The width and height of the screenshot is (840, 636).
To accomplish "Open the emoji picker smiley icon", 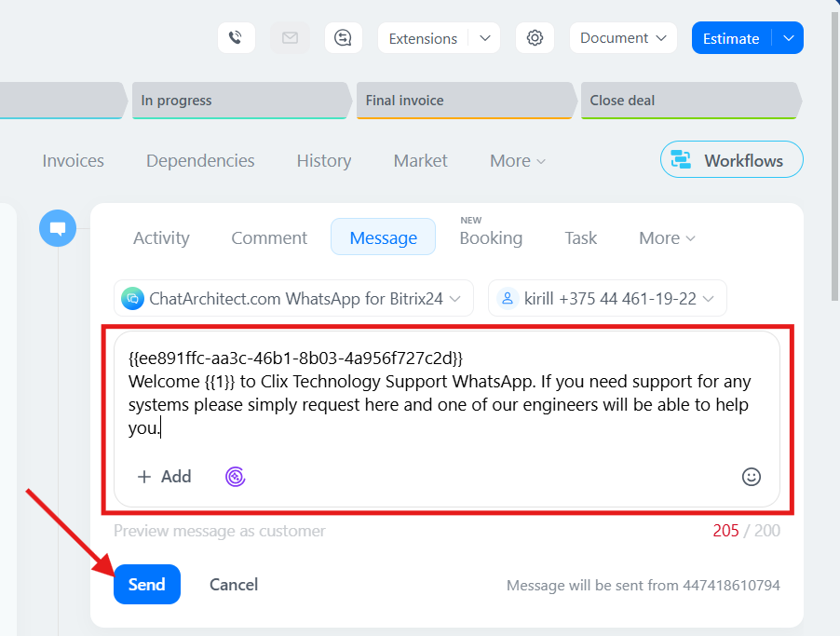I will 752,477.
